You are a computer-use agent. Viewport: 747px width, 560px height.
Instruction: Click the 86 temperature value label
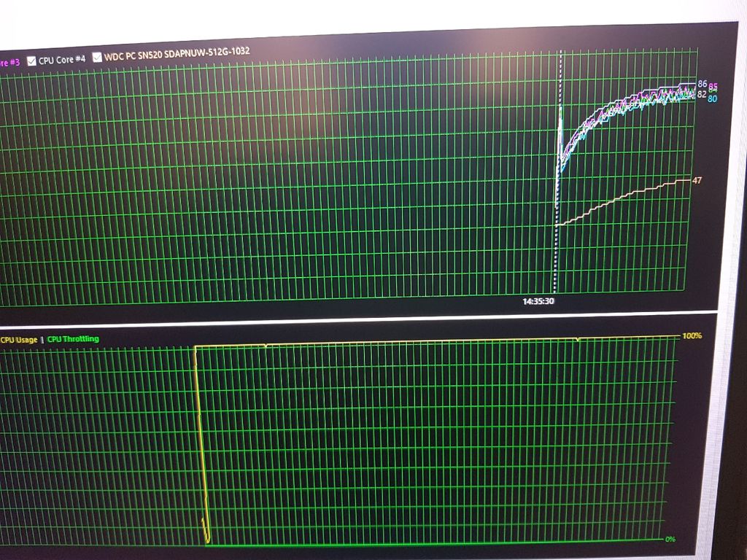pyautogui.click(x=703, y=84)
